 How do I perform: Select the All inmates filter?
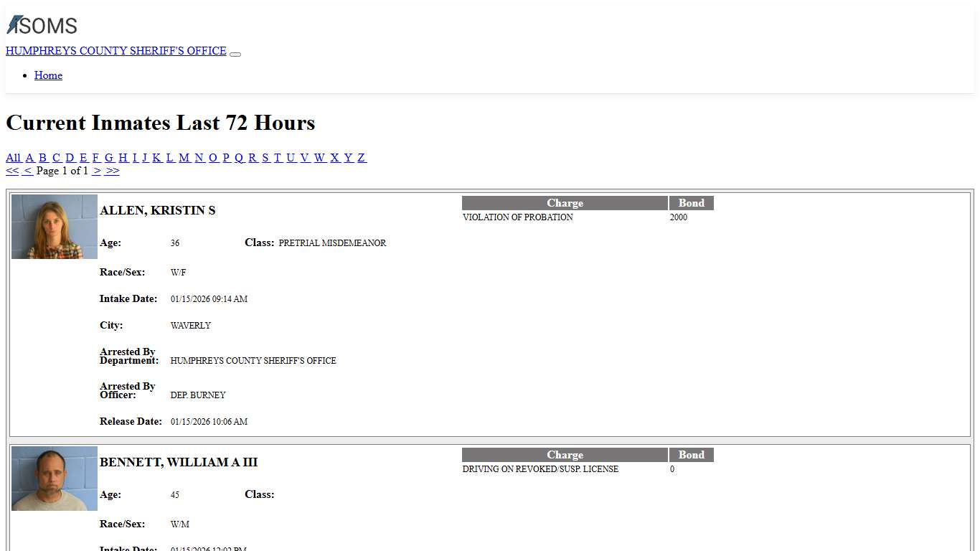13,158
